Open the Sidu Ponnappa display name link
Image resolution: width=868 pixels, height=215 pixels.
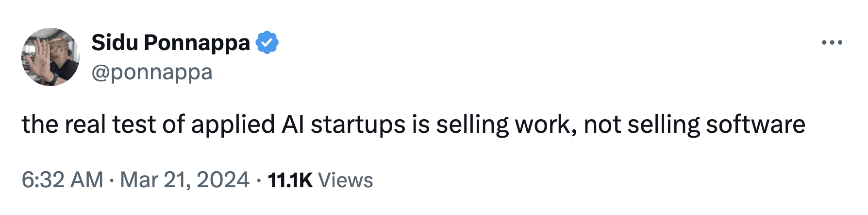point(170,43)
